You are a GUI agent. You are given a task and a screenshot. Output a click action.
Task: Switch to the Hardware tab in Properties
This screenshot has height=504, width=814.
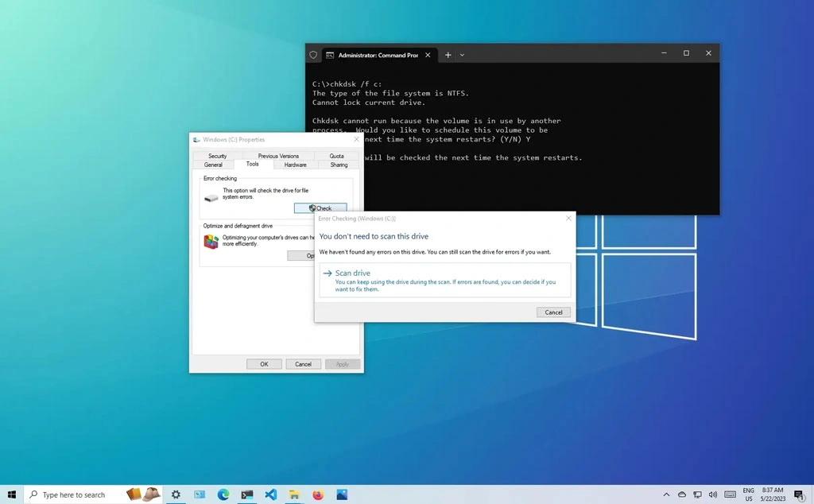click(x=295, y=165)
